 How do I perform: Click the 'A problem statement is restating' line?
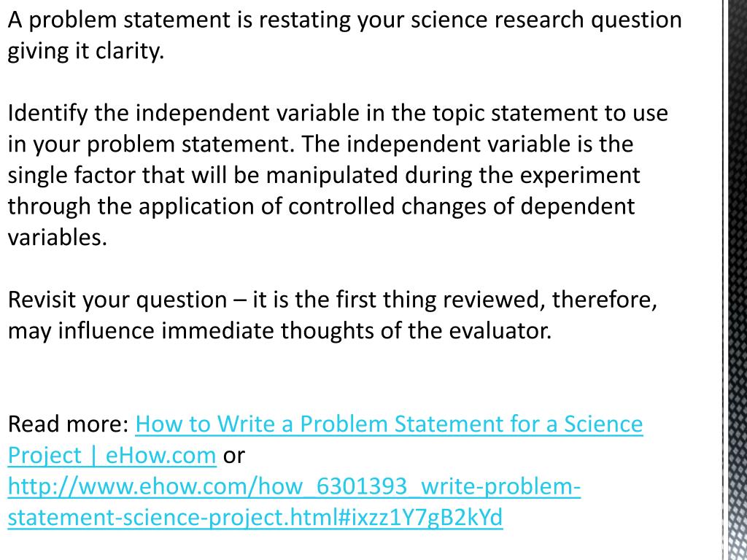344,20
